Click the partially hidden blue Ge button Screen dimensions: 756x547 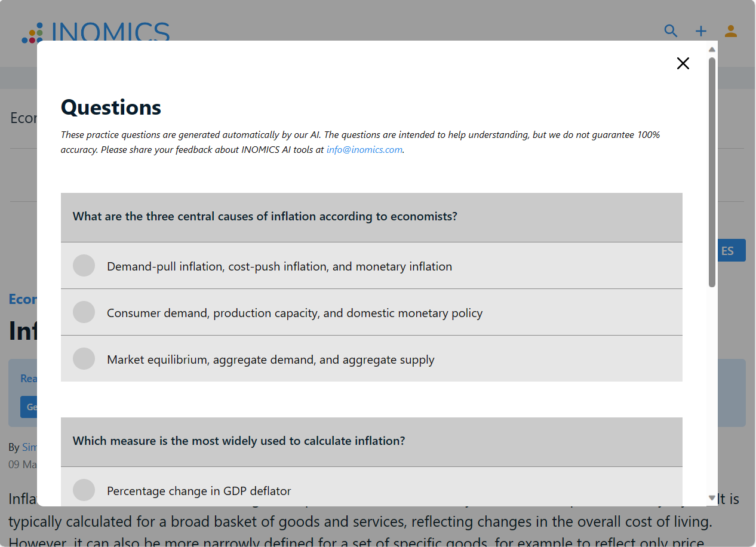click(x=29, y=407)
